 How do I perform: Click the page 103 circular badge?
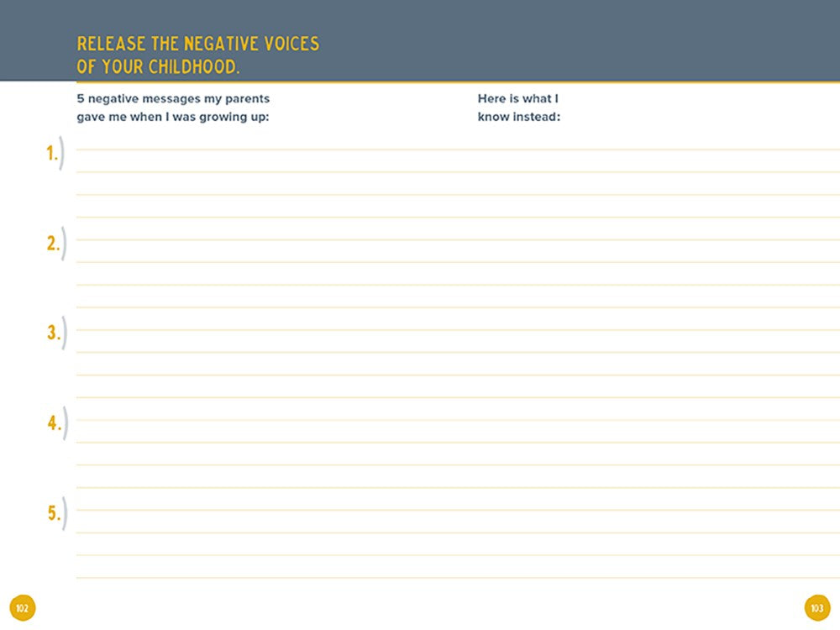coord(816,607)
